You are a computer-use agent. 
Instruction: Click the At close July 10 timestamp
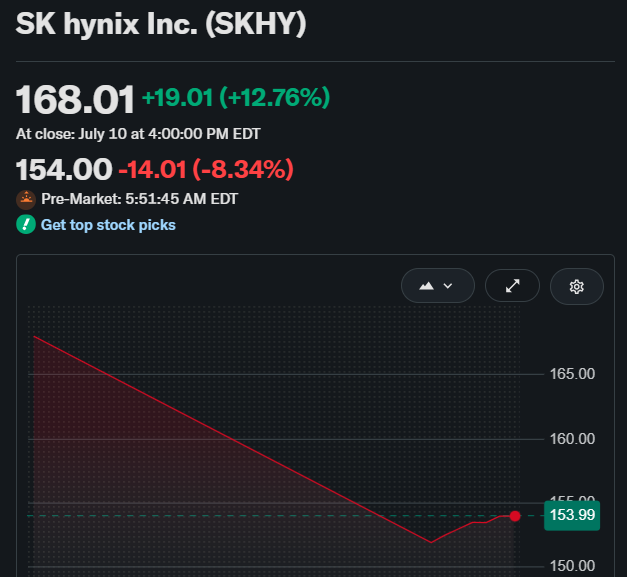click(x=138, y=134)
